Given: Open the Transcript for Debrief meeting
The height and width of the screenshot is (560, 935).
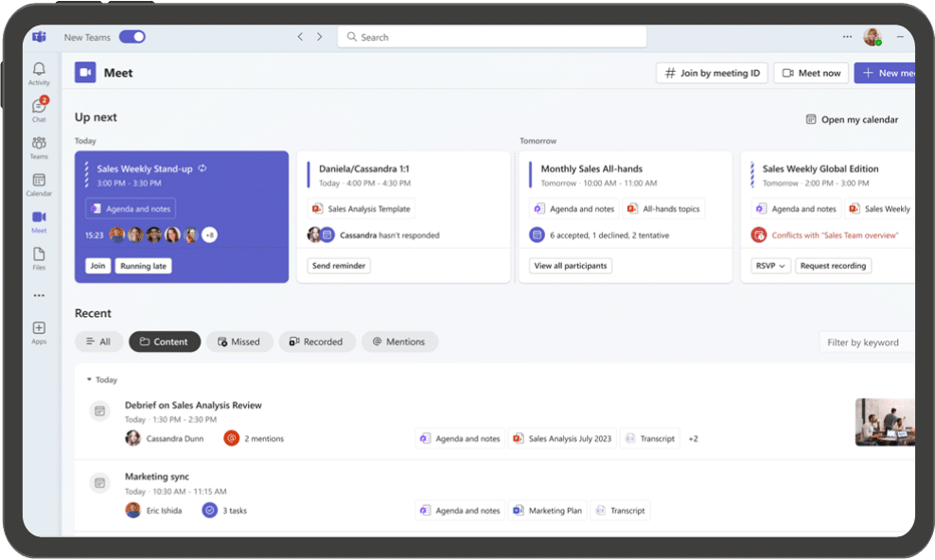Looking at the screenshot, I should coord(650,439).
